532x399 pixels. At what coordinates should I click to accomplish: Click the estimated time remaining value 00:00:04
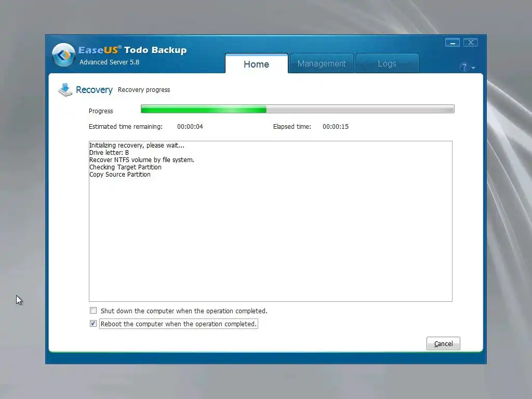tap(190, 127)
